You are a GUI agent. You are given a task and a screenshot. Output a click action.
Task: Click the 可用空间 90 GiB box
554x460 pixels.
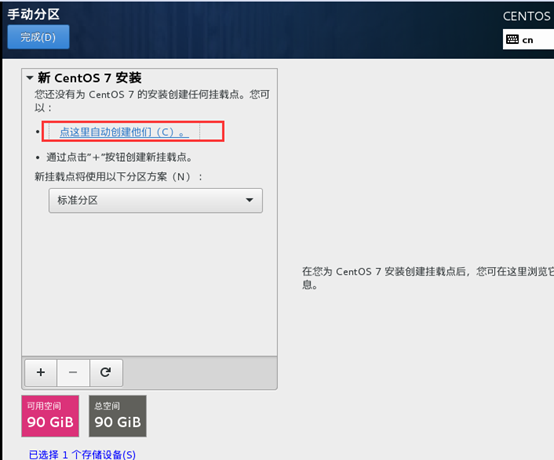[x=50, y=416]
